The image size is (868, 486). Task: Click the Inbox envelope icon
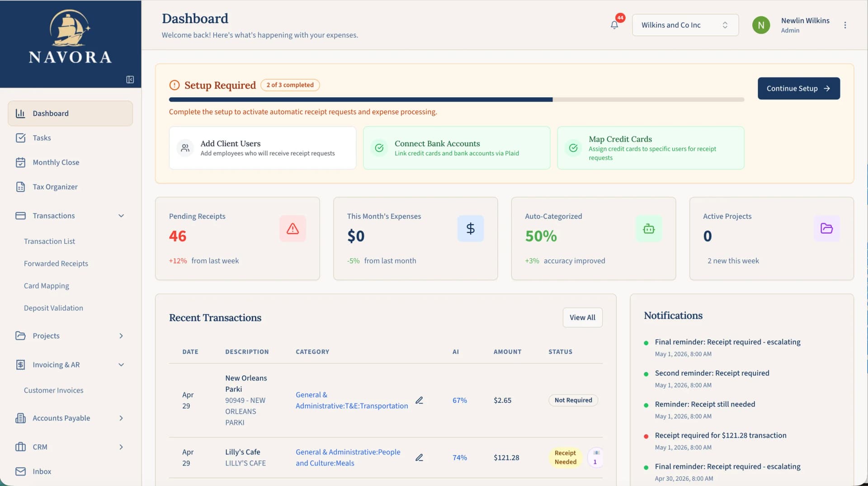click(20, 472)
